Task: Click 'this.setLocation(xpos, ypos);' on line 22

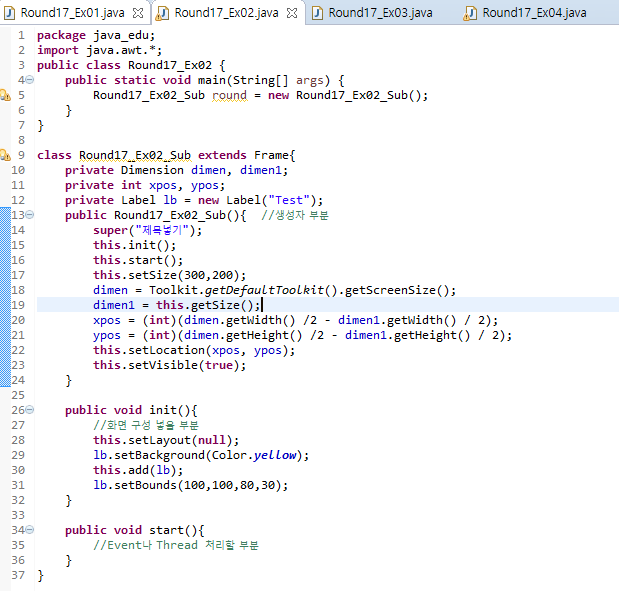Action: click(194, 351)
